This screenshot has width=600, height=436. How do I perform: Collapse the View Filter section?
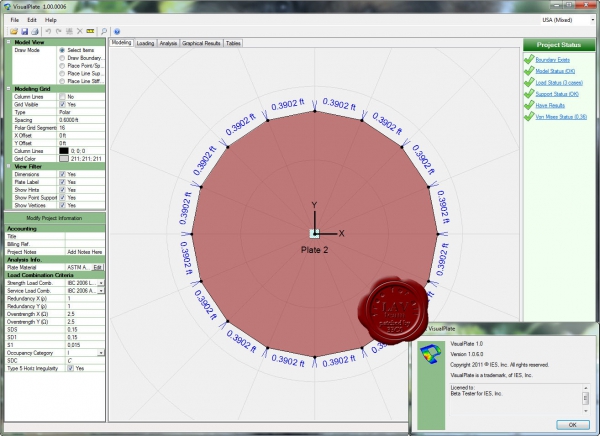pyautogui.click(x=8, y=166)
